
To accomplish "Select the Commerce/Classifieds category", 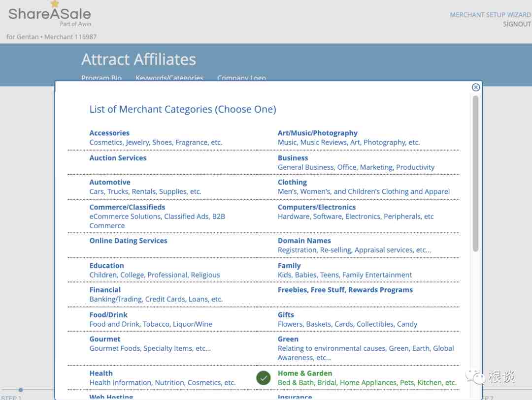I will coord(127,207).
